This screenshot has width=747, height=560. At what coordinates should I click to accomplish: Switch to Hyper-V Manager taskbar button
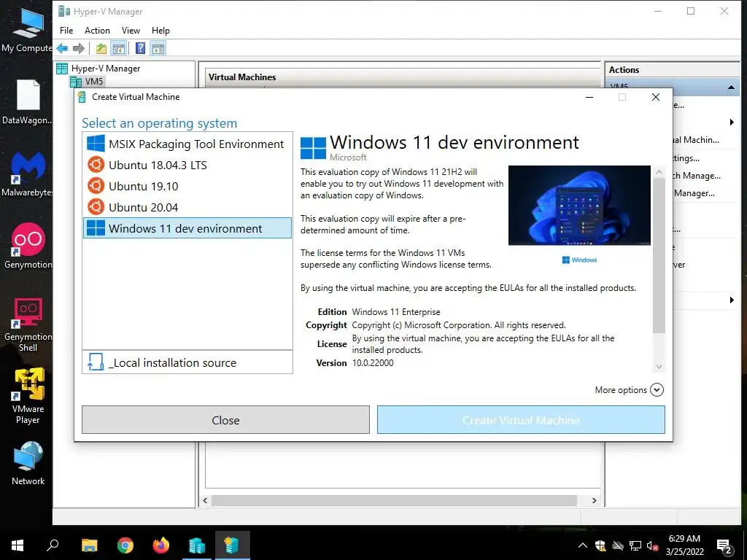(x=196, y=545)
